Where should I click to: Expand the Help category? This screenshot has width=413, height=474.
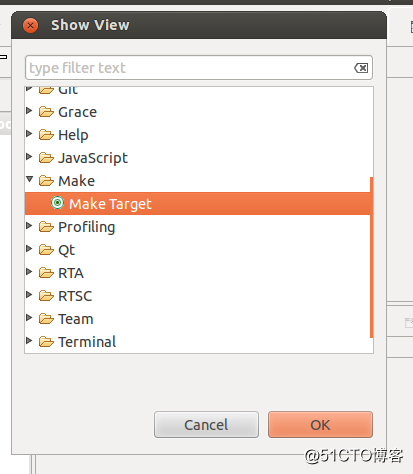[29, 133]
